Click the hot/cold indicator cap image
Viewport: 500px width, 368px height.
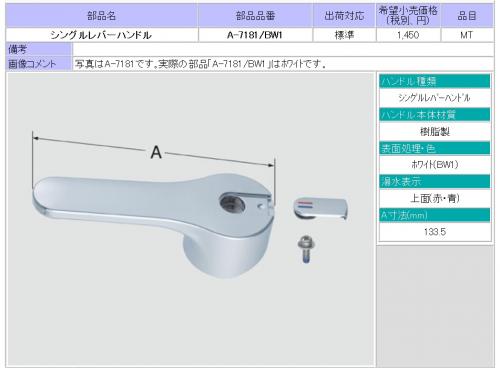point(321,209)
